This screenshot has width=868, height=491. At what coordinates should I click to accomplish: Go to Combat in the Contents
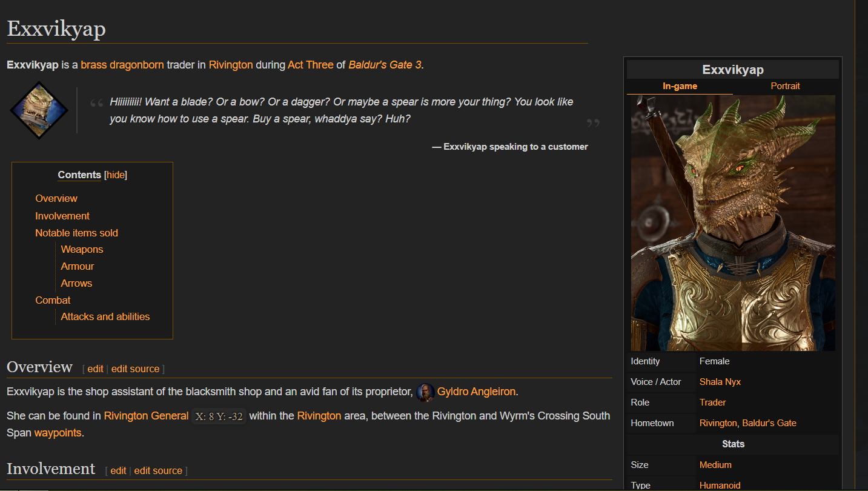click(53, 300)
